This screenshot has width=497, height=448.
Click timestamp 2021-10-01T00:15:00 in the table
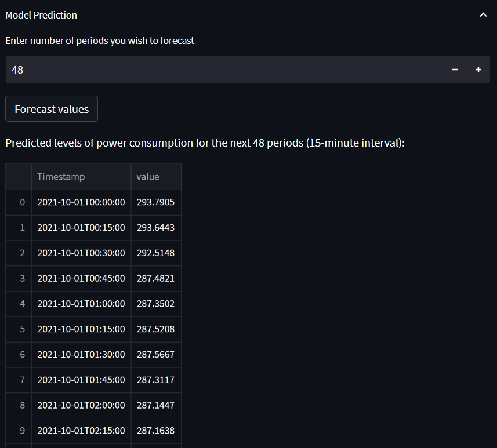[x=81, y=228]
